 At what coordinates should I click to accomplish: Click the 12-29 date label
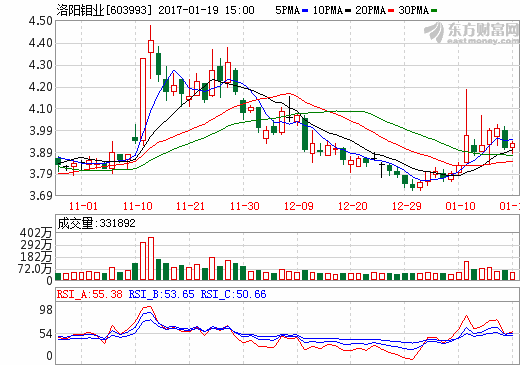407,206
